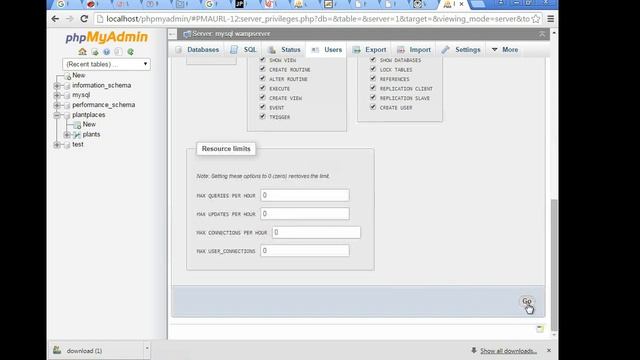Uncheck the SHOW VIEW privilege
This screenshot has height=360, width=640.
[x=262, y=60]
